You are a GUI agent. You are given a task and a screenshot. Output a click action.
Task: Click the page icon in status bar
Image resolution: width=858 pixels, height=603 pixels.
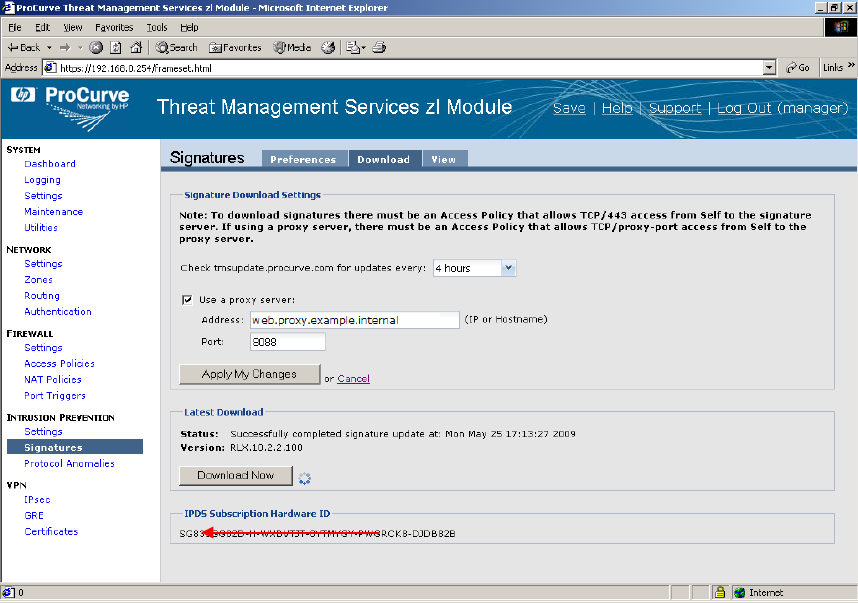click(8, 593)
